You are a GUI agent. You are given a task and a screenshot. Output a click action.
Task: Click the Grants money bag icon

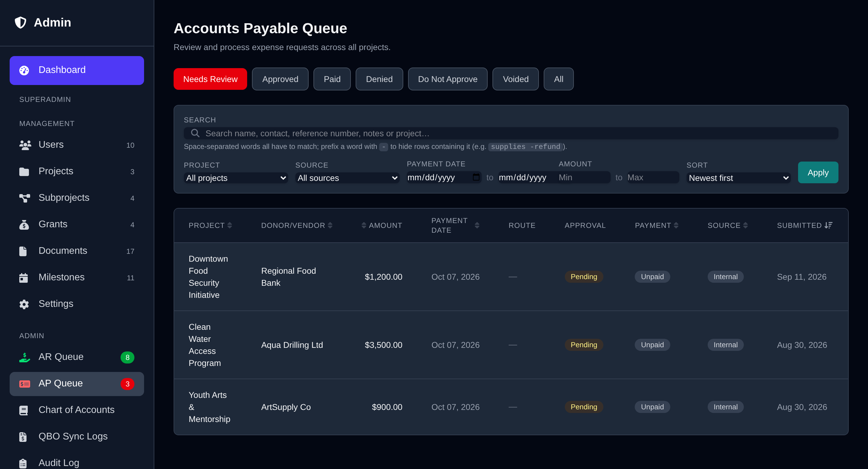tap(24, 225)
